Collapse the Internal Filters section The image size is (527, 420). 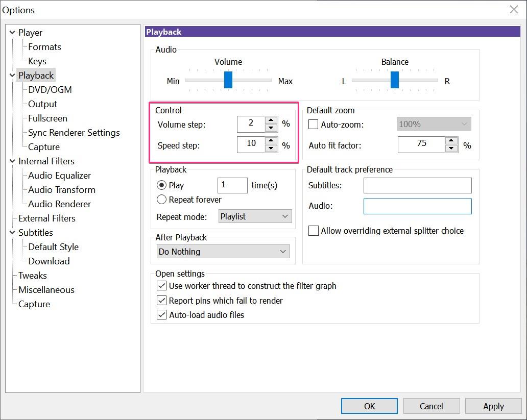coord(12,161)
